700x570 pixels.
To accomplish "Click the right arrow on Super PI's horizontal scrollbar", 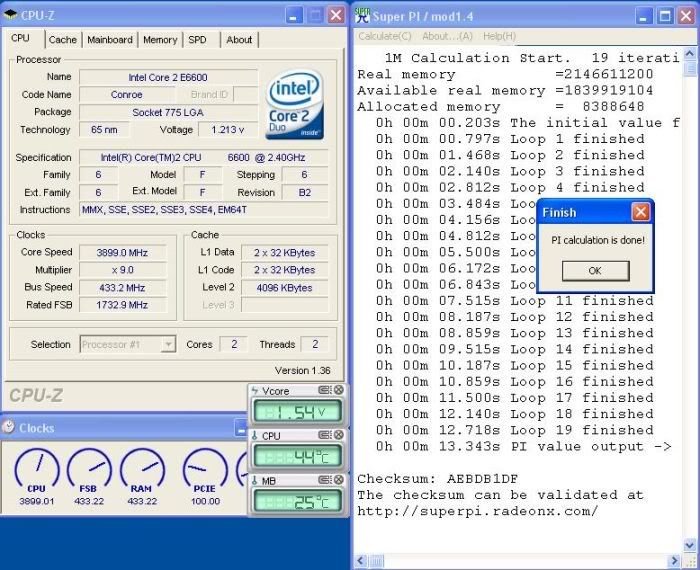I will 675,561.
